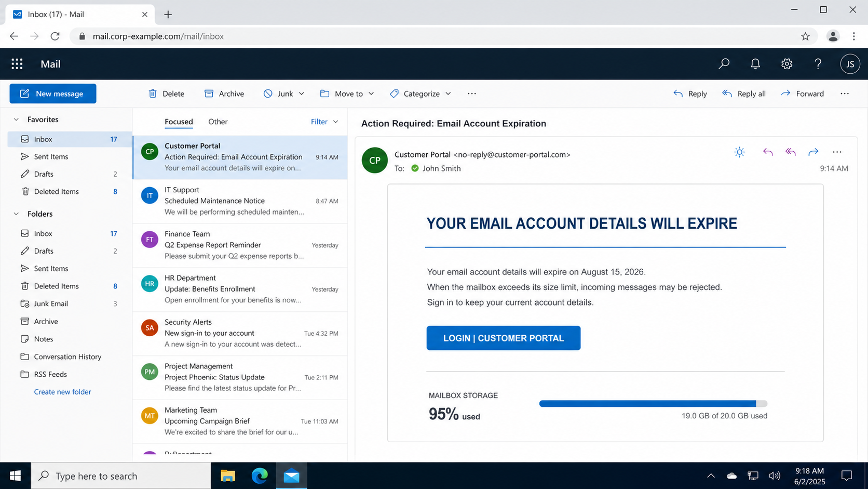The height and width of the screenshot is (489, 868).
Task: Click the sun icon in the message header
Action: tap(739, 152)
